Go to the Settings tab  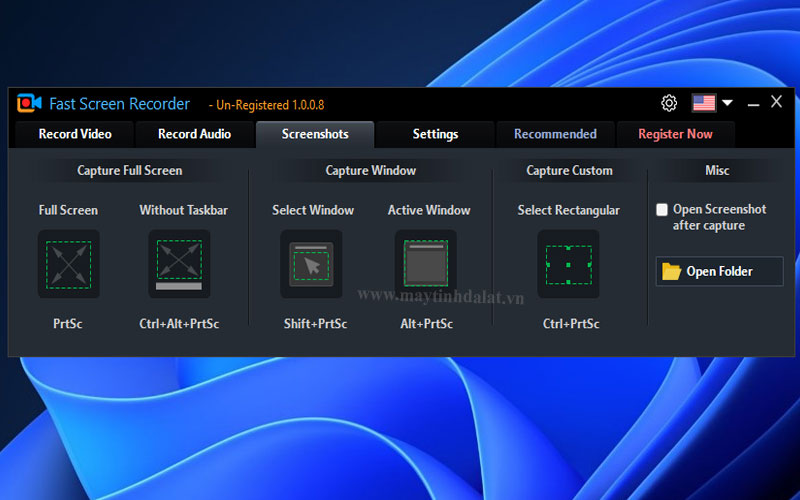435,134
